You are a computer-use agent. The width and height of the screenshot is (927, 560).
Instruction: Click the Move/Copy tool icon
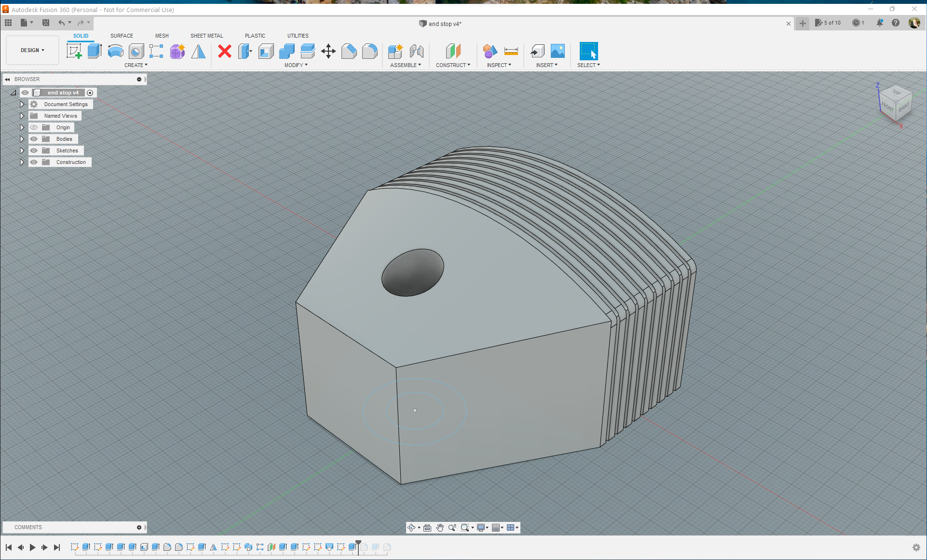[x=328, y=51]
